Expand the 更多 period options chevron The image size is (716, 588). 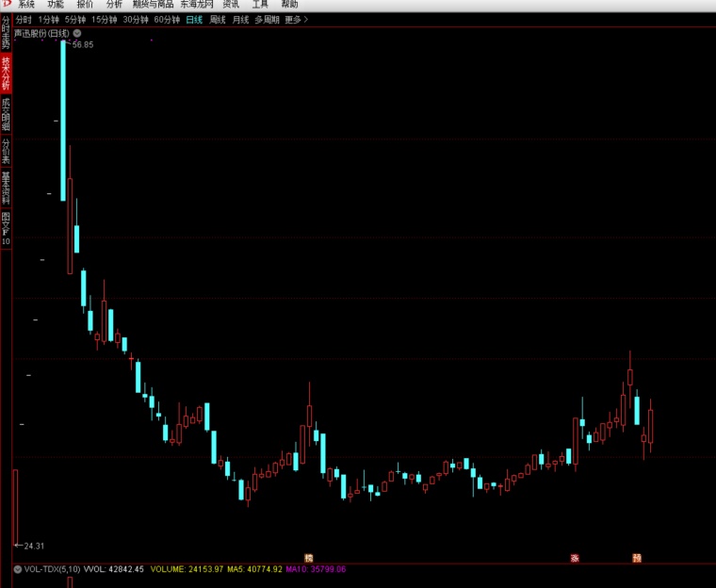click(306, 20)
